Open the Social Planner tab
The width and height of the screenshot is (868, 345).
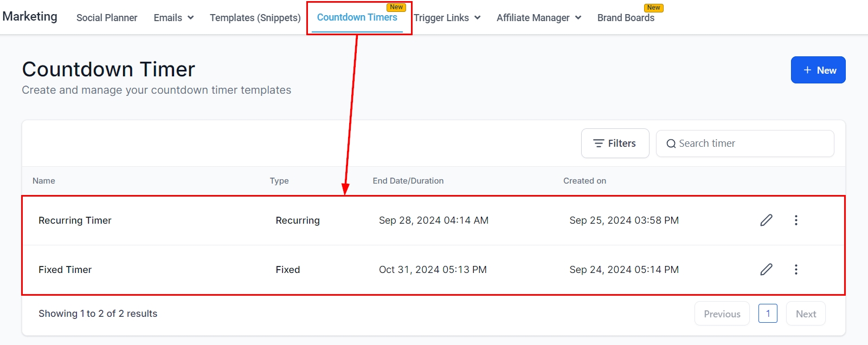(x=107, y=18)
